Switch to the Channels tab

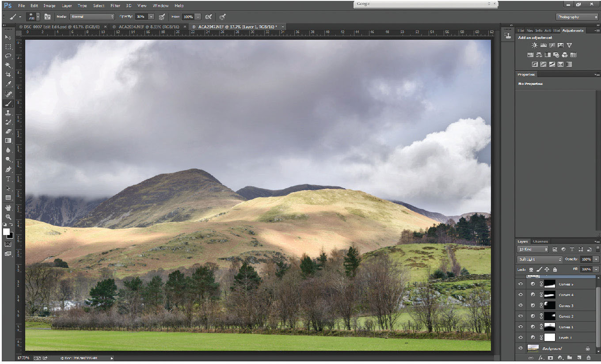(540, 242)
